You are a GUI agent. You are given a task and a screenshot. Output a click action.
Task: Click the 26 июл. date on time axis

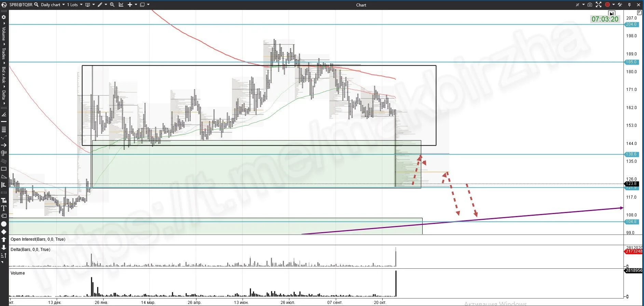pyautogui.click(x=288, y=303)
